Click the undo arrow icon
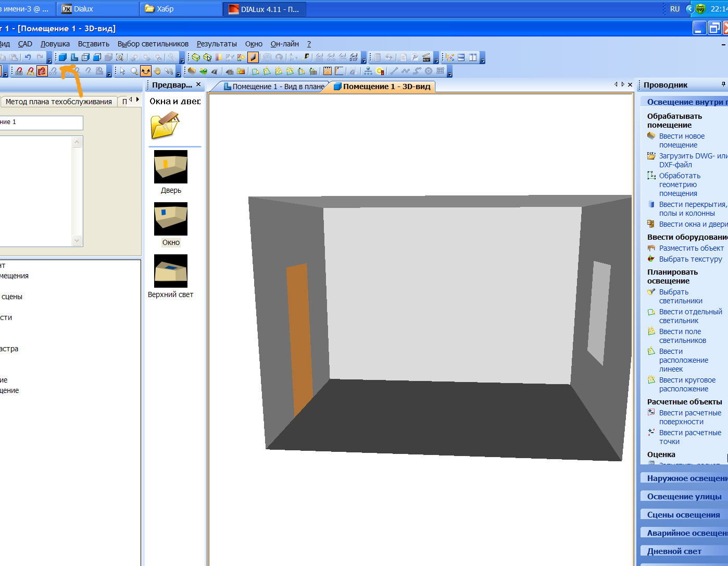This screenshot has height=566, width=728. coord(28,57)
